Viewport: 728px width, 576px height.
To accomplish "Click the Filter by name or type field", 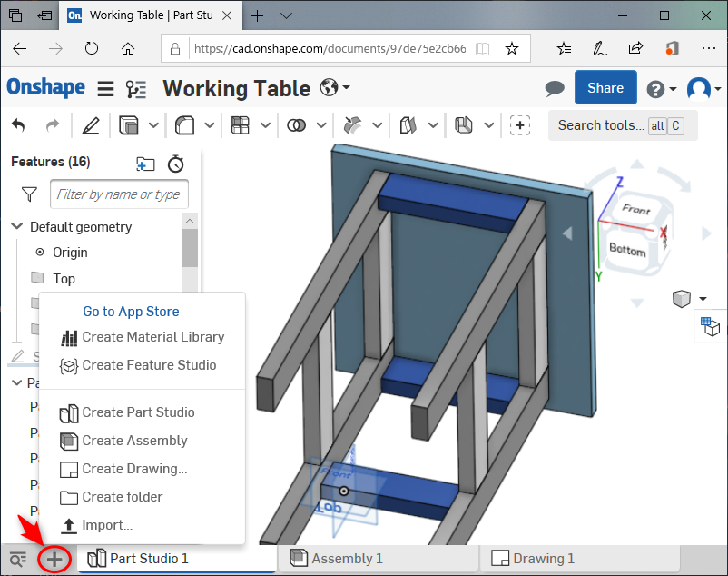I will click(119, 194).
